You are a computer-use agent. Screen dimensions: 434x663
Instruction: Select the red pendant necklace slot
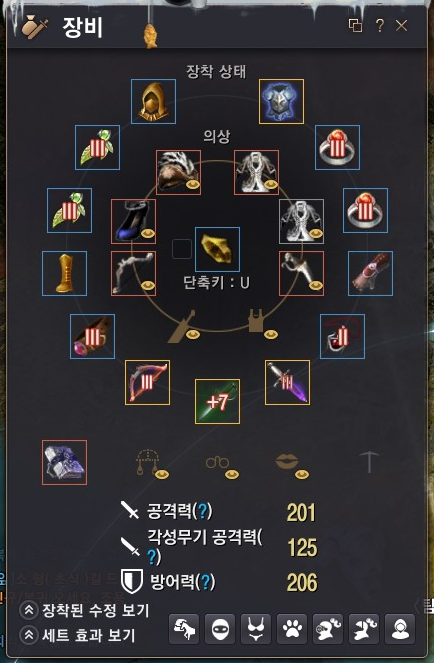tap(342, 336)
